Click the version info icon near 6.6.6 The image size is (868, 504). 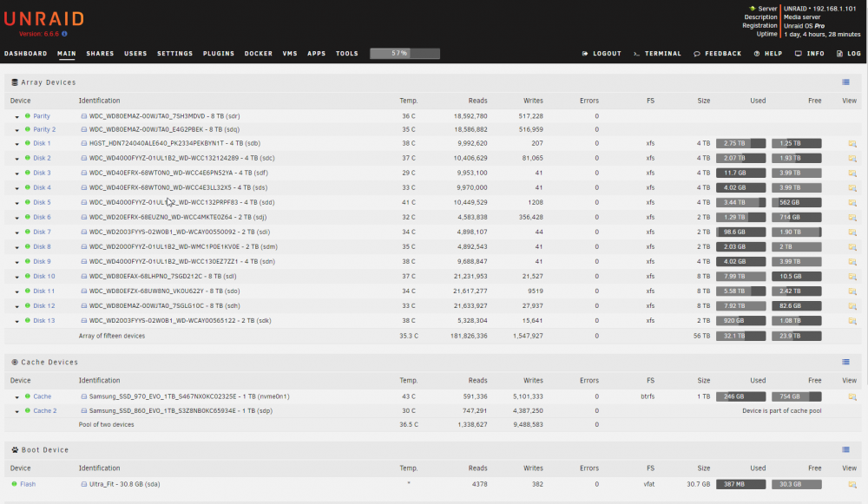click(x=65, y=34)
